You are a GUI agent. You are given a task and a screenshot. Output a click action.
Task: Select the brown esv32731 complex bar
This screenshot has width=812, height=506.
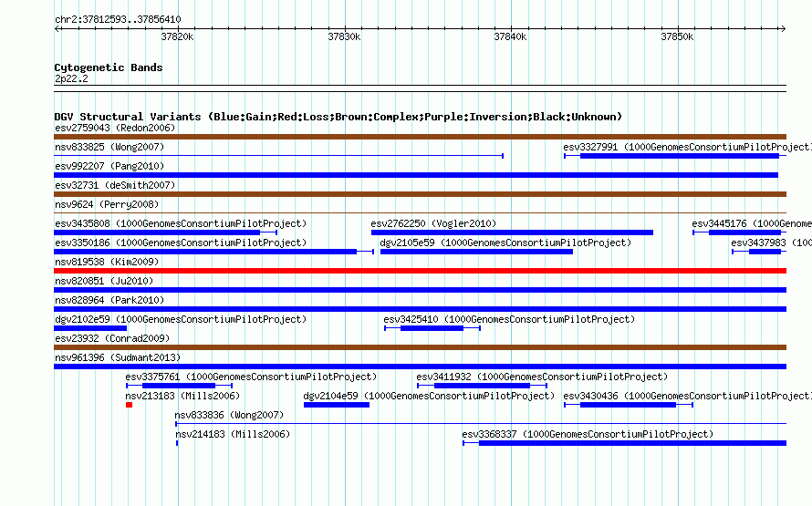[420, 194]
